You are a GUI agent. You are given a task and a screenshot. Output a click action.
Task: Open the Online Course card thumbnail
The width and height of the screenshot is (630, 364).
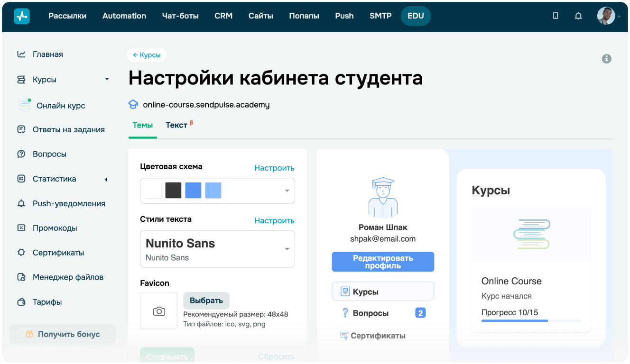[531, 234]
